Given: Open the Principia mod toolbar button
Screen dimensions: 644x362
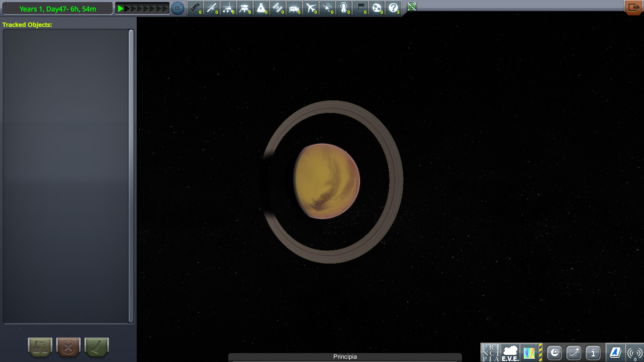Looking at the screenshot, I should coord(490,353).
